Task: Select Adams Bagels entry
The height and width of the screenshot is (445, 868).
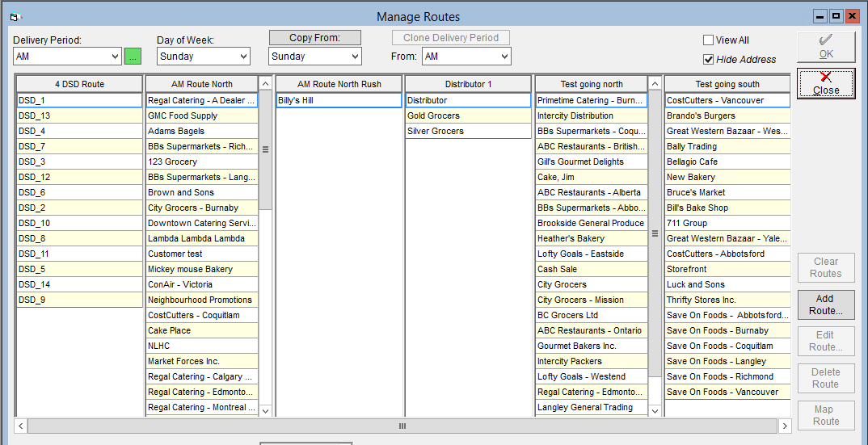Action: (202, 131)
